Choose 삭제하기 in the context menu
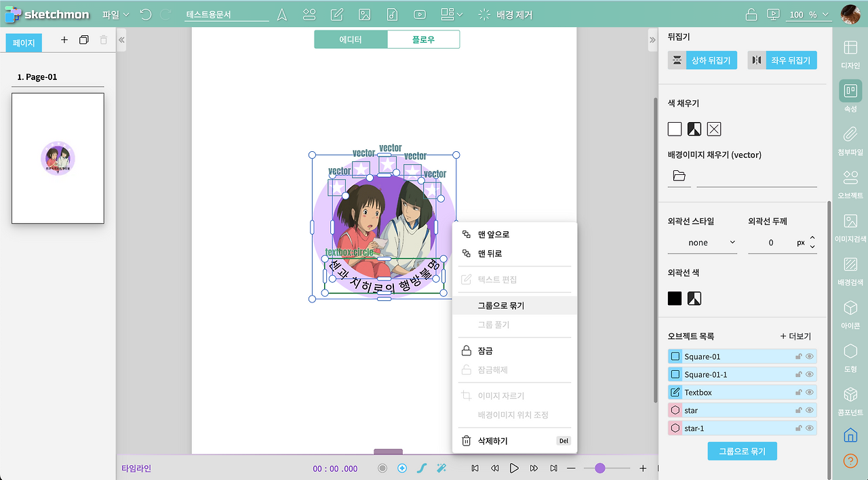Image resolution: width=868 pixels, height=480 pixels. coord(515,441)
